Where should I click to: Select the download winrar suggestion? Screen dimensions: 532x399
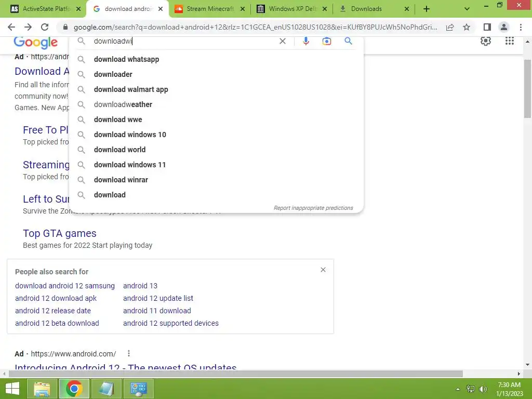click(217, 180)
